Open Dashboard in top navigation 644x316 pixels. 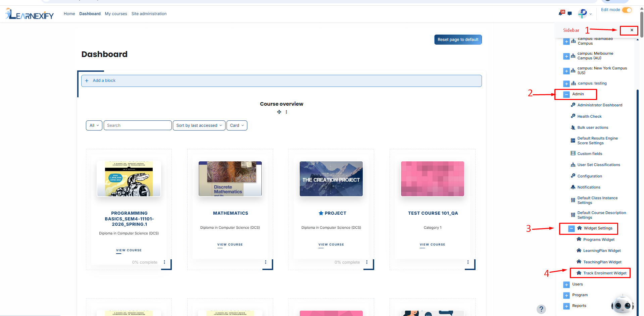pos(90,14)
